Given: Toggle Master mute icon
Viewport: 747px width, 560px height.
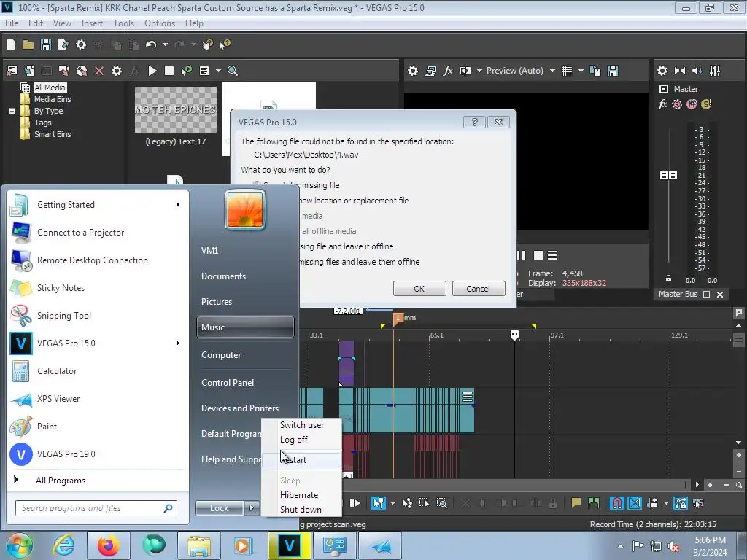Looking at the screenshot, I should click(692, 104).
